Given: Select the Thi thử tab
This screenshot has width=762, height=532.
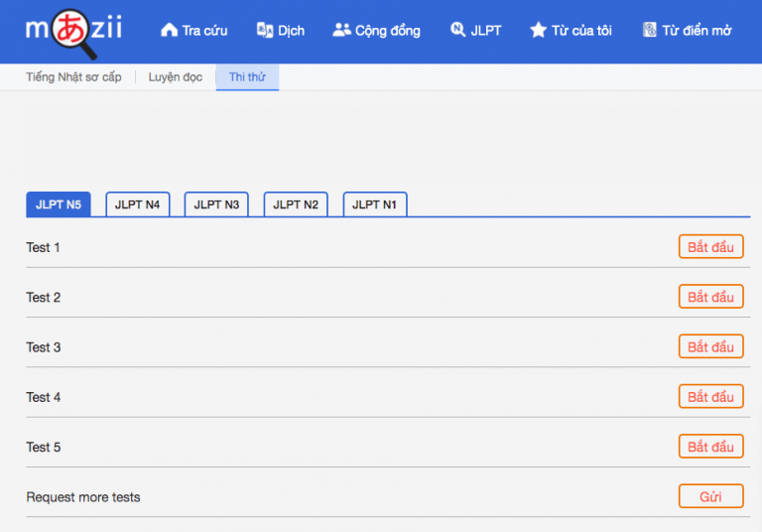Looking at the screenshot, I should tap(247, 77).
